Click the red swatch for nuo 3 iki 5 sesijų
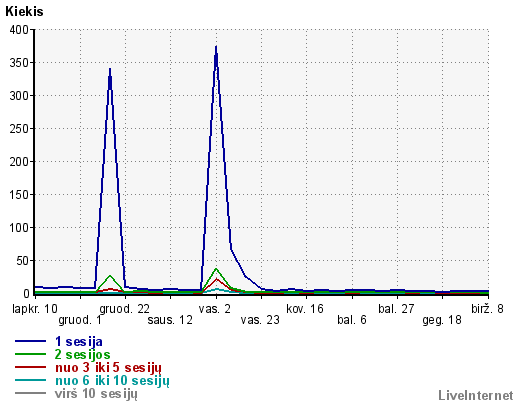Viewport: 520px width, 405px height. click(30, 367)
